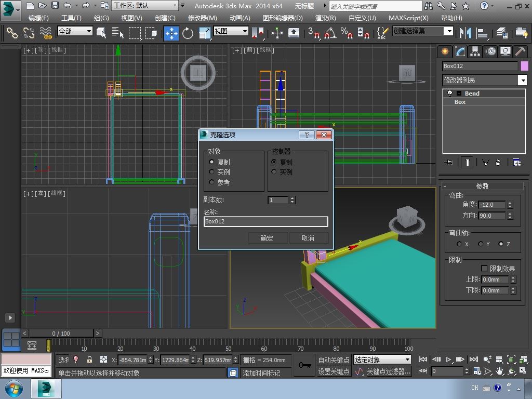The height and width of the screenshot is (399, 532).
Task: Open the Hierarchy command panel tab
Action: click(475, 51)
